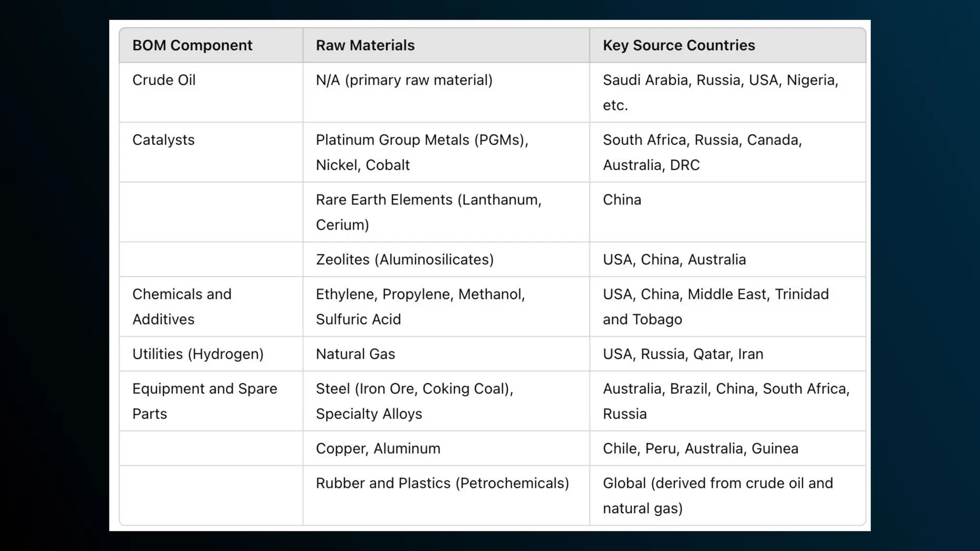980x551 pixels.
Task: Select Chile, Peru, Australia, Guinea cell
Action: coord(700,449)
